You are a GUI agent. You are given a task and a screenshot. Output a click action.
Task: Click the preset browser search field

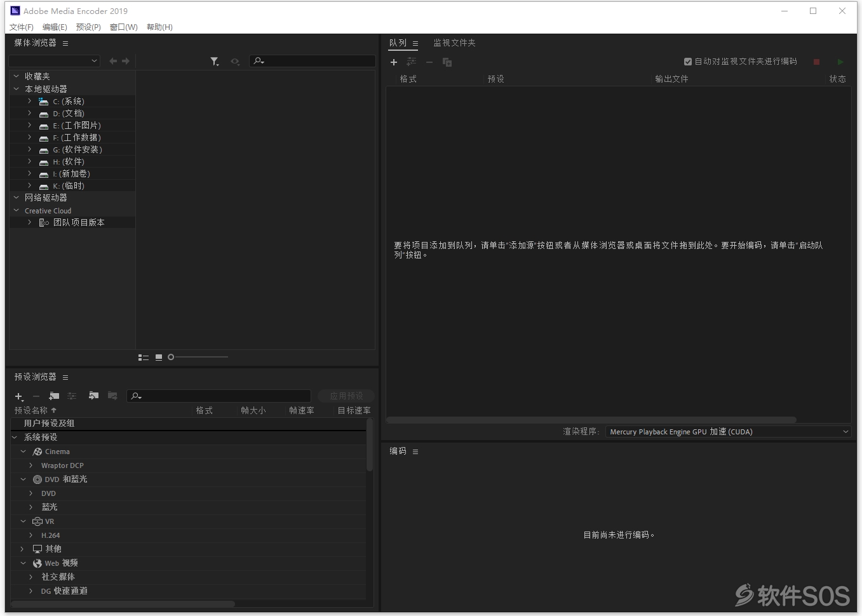point(219,396)
